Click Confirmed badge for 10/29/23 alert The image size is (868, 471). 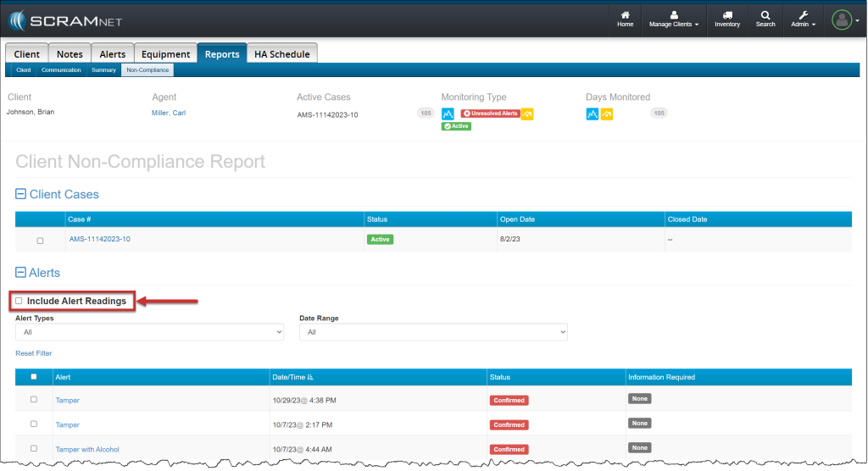(x=509, y=400)
